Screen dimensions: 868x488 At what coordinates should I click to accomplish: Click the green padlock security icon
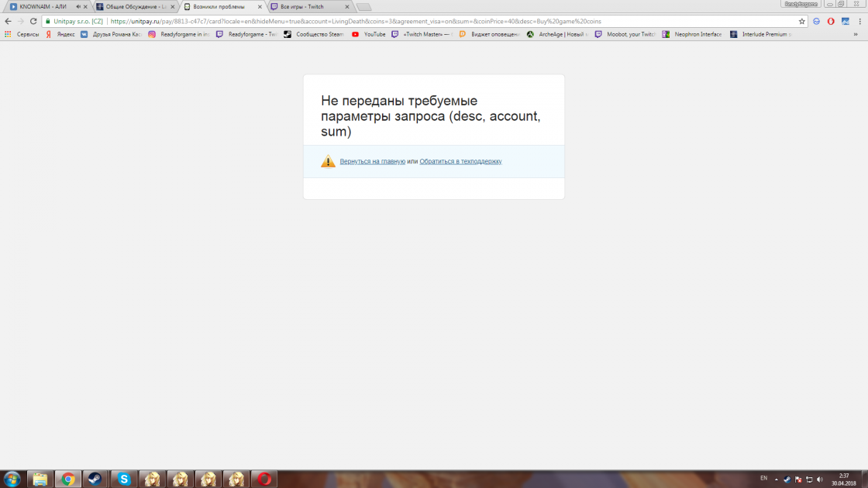48,21
